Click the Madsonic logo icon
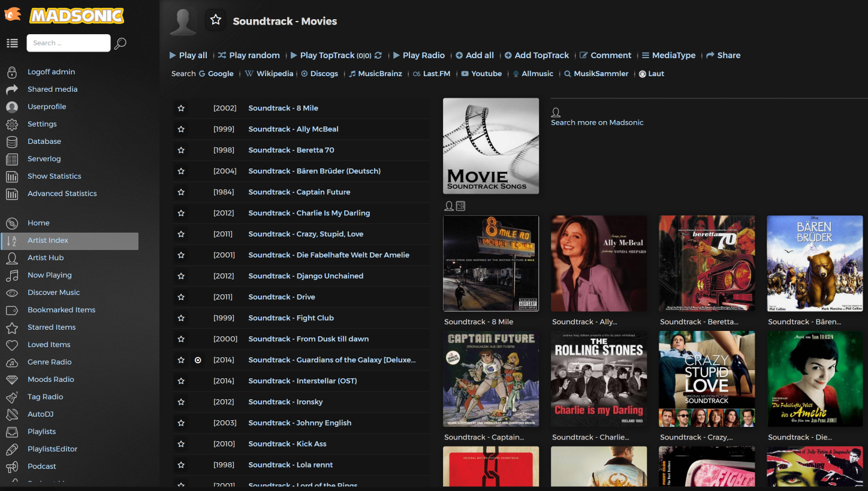Screen dimensions: 868x491 (x=13, y=14)
